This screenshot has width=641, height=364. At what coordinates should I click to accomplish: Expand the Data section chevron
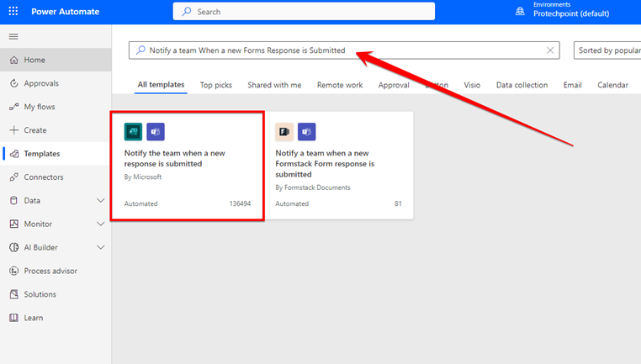101,201
